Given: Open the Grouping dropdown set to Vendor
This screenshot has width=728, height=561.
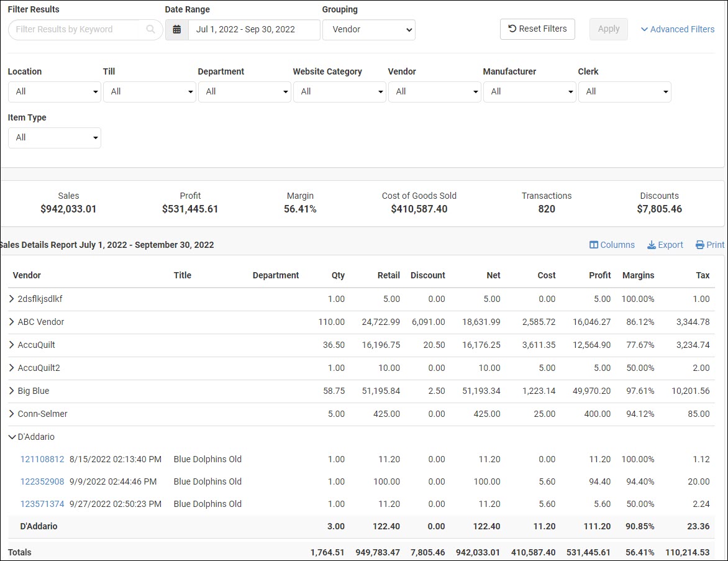Looking at the screenshot, I should 368,29.
